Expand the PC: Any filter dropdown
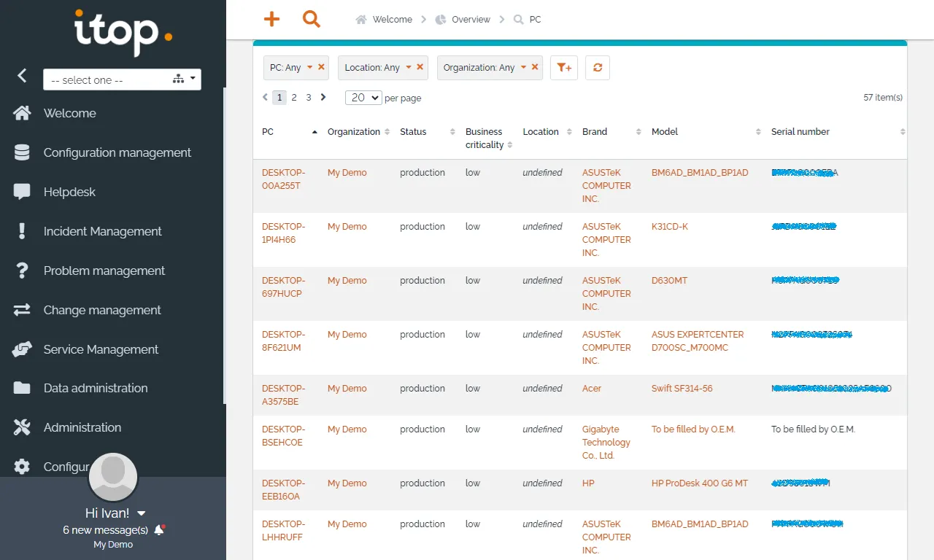Image resolution: width=934 pixels, height=560 pixels. (x=309, y=67)
